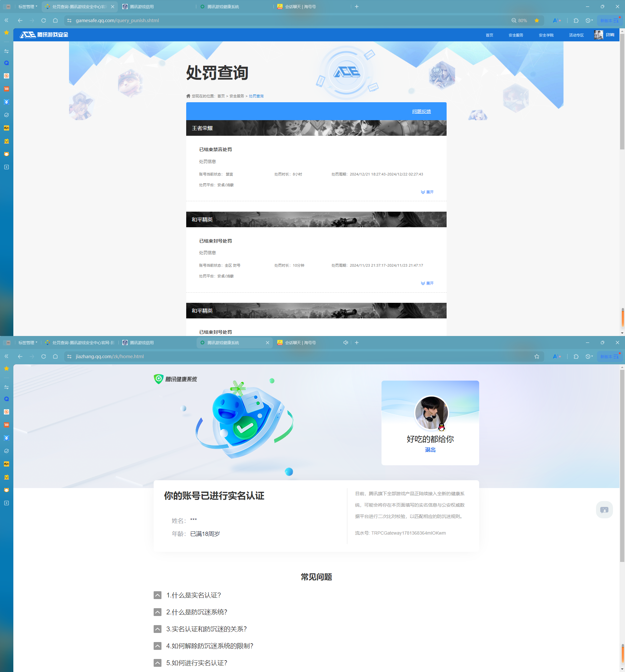Open the AI assistant icon in top window toolbar
The height and width of the screenshot is (672, 625).
click(x=557, y=20)
